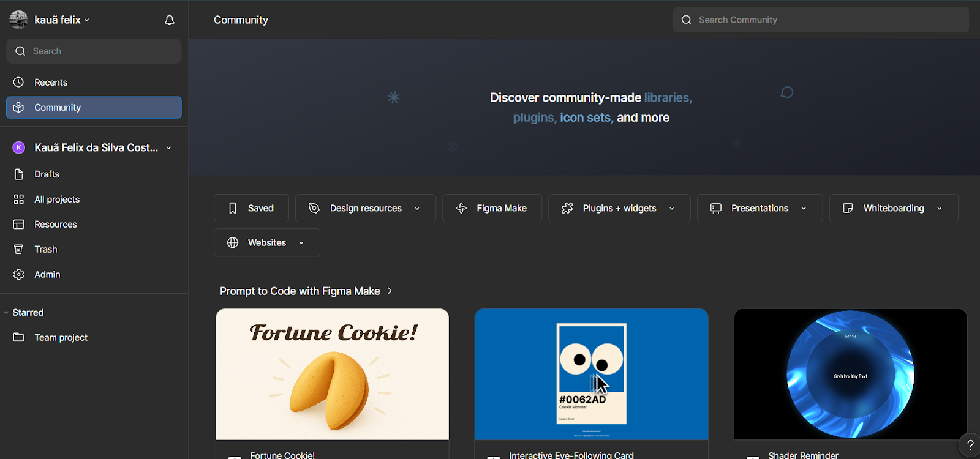Click the Community cube icon
Image resolution: width=980 pixels, height=459 pixels.
tap(19, 107)
